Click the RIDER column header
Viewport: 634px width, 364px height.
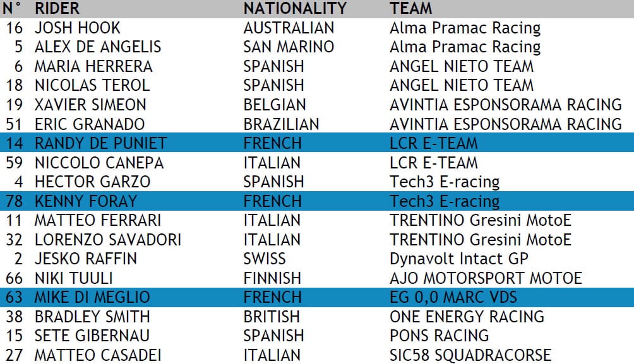(56, 9)
